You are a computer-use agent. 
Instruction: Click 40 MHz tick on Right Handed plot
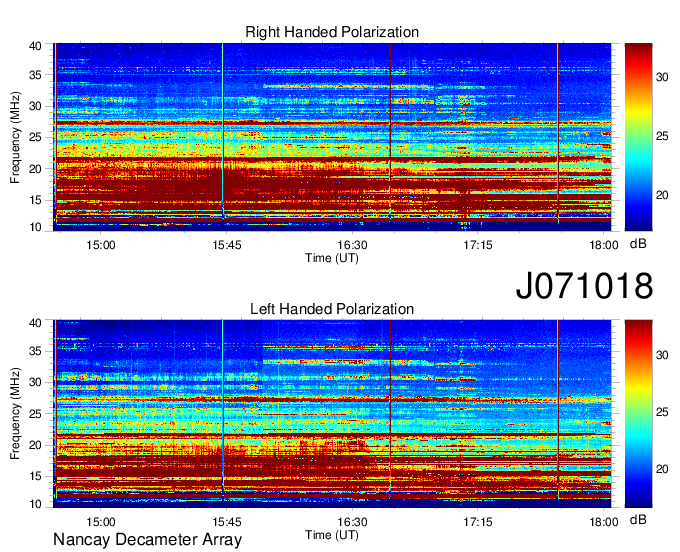click(x=35, y=46)
